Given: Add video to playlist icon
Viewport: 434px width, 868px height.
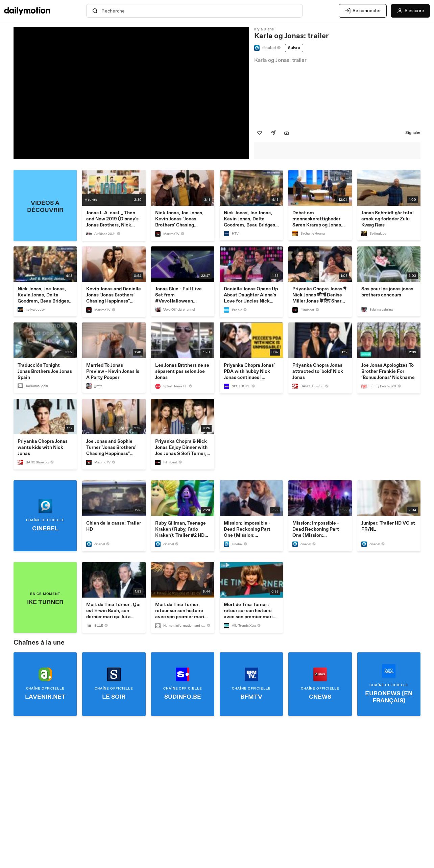Looking at the screenshot, I should [x=287, y=133].
